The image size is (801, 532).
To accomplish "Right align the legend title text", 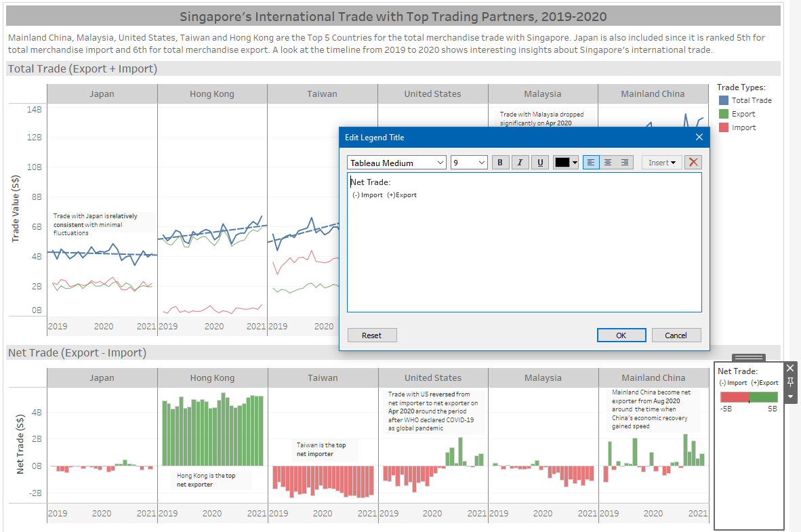I will [625, 163].
